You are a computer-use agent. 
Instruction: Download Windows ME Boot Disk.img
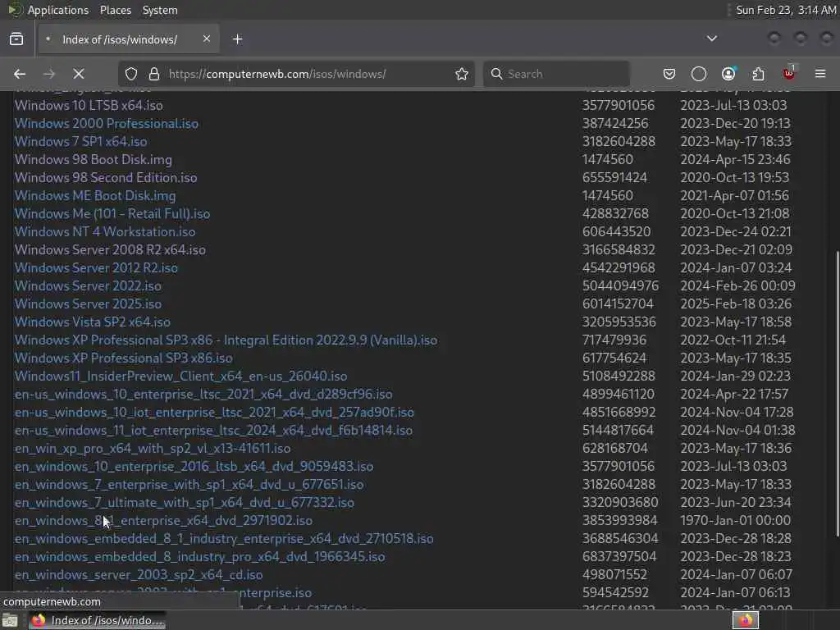pos(95,196)
